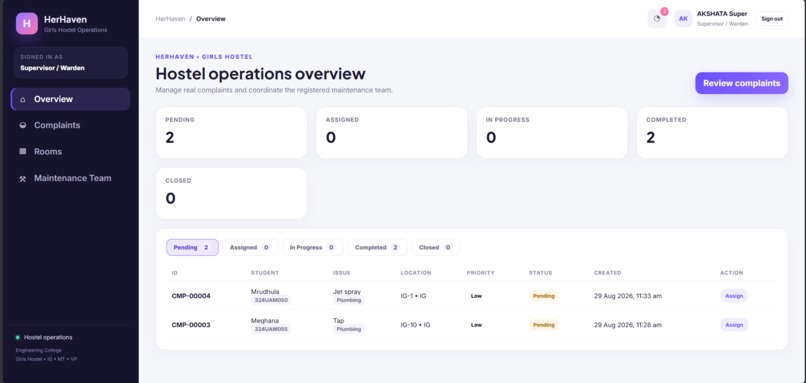806x383 pixels.
Task: Switch to the In Progress tab
Action: pos(313,247)
